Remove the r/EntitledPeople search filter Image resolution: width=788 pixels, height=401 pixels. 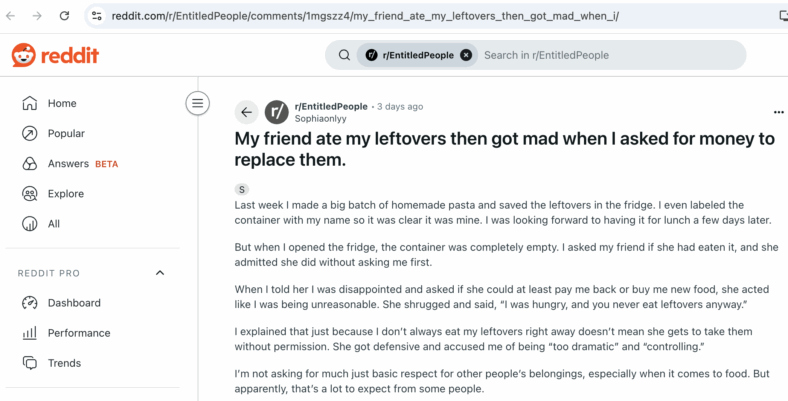tap(466, 55)
